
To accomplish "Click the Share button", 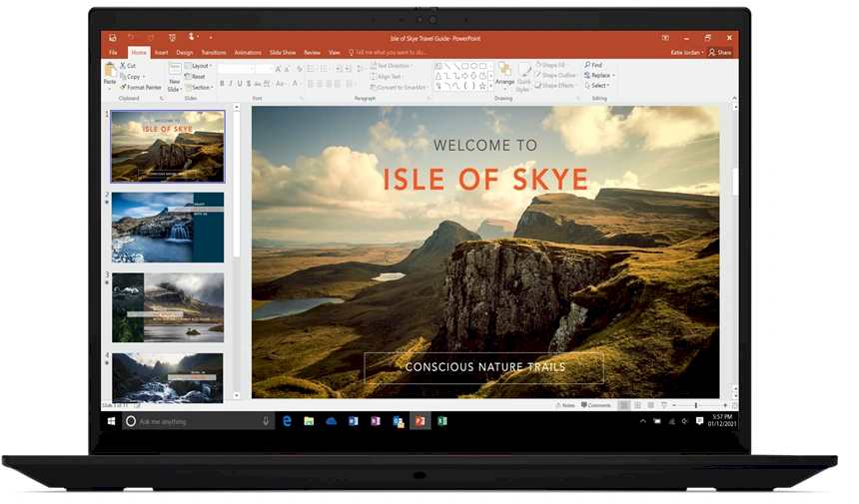I will coord(720,53).
